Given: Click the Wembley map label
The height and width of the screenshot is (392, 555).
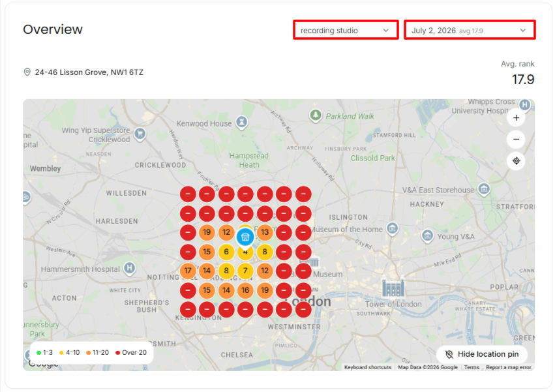Looking at the screenshot, I should point(45,168).
